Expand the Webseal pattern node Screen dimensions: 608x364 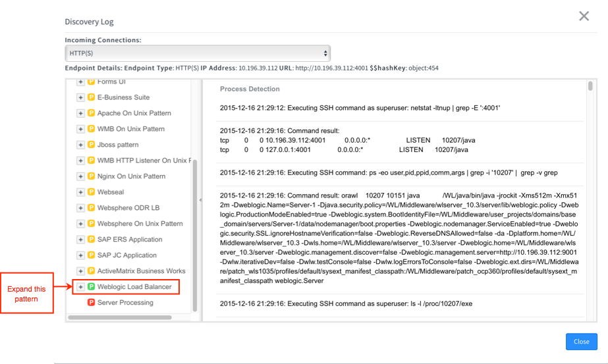80,192
